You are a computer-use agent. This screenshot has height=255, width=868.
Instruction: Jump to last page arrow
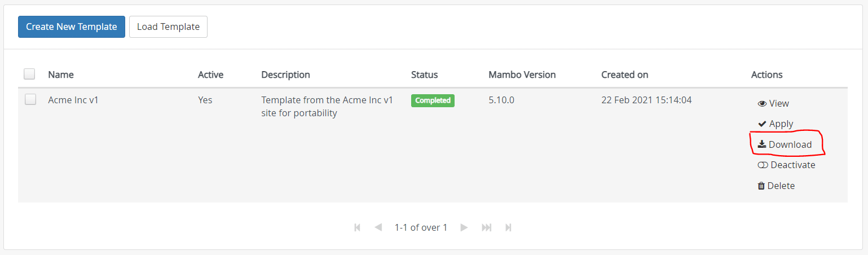click(508, 227)
